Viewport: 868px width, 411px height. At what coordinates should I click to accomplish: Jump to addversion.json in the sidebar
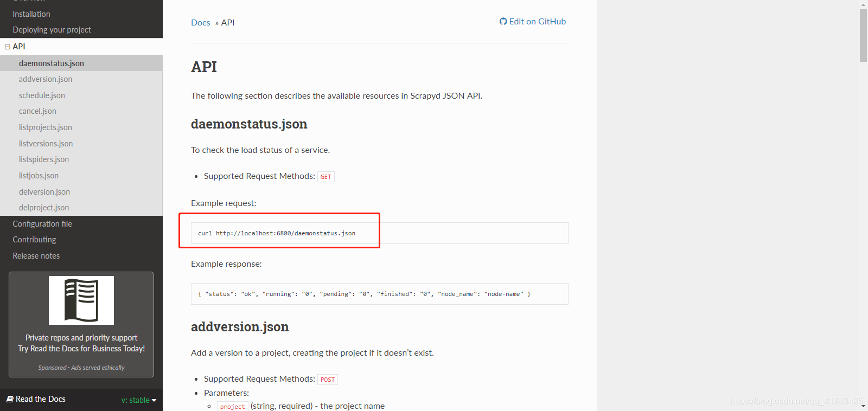tap(46, 79)
